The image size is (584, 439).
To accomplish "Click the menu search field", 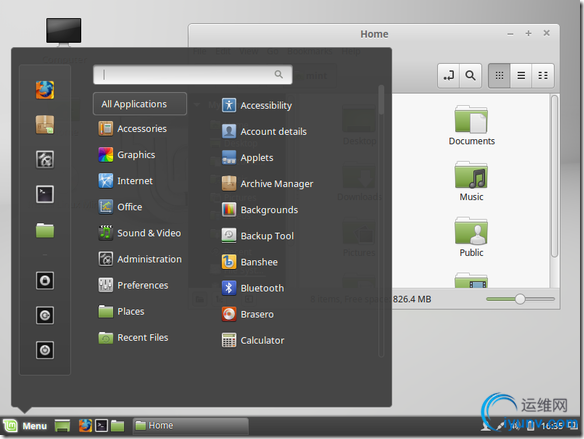I will pyautogui.click(x=193, y=74).
